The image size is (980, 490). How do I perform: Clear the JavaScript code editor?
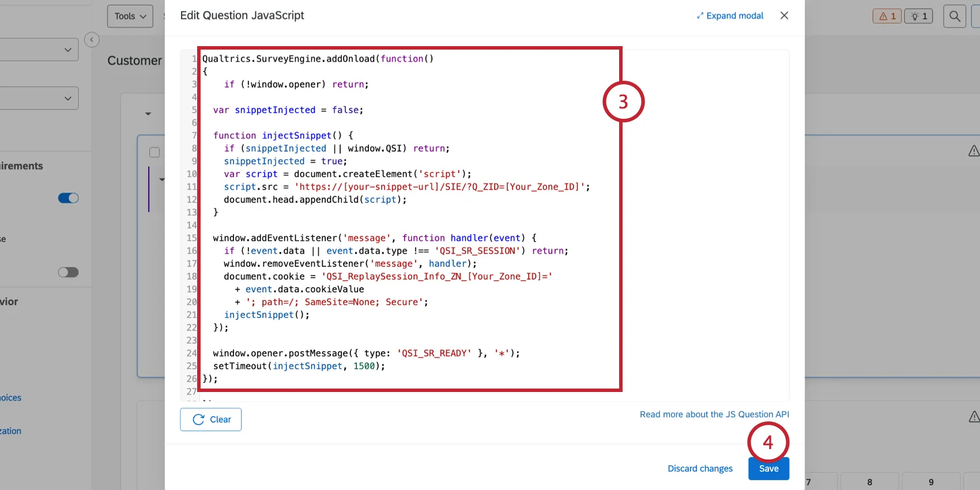[210, 420]
